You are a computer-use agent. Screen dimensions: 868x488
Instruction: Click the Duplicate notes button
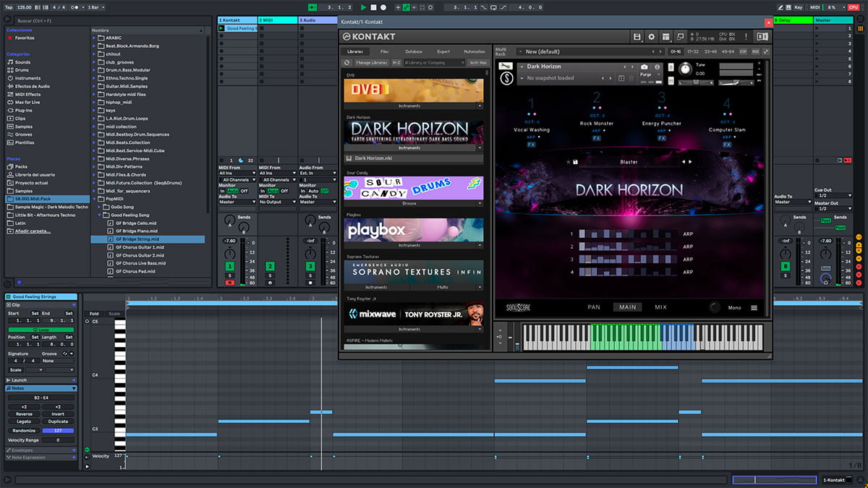(x=58, y=421)
